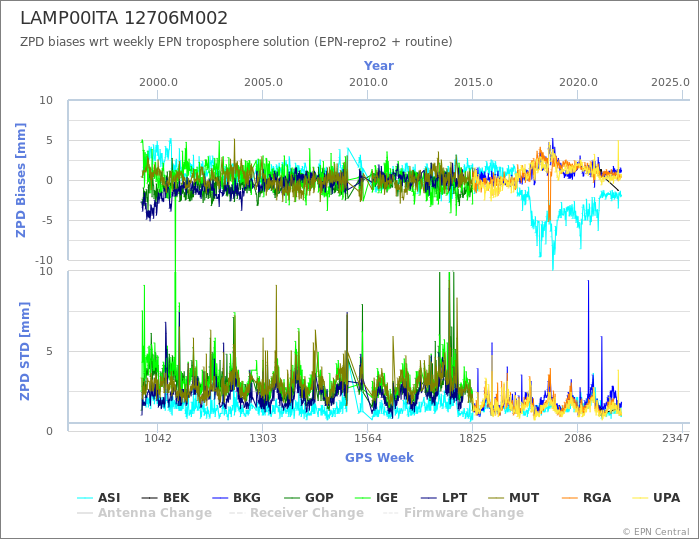Toggle the BKG series legend entry
Screen dimensions: 700x540
[236, 498]
